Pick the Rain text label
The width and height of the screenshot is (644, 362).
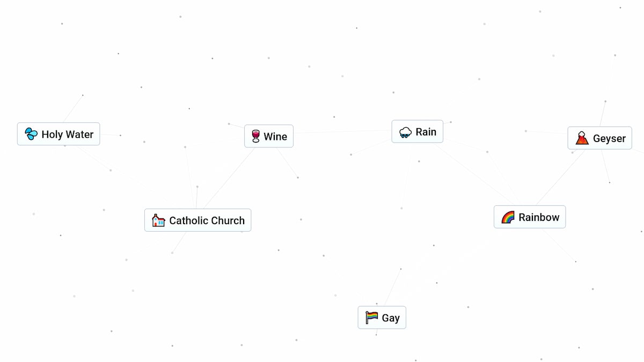tap(426, 132)
